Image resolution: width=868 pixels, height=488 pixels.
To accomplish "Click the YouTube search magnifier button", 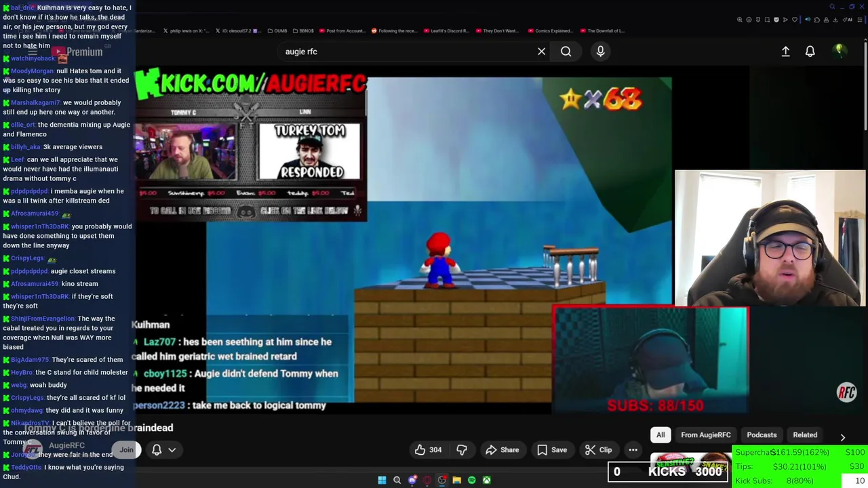I will pyautogui.click(x=566, y=52).
